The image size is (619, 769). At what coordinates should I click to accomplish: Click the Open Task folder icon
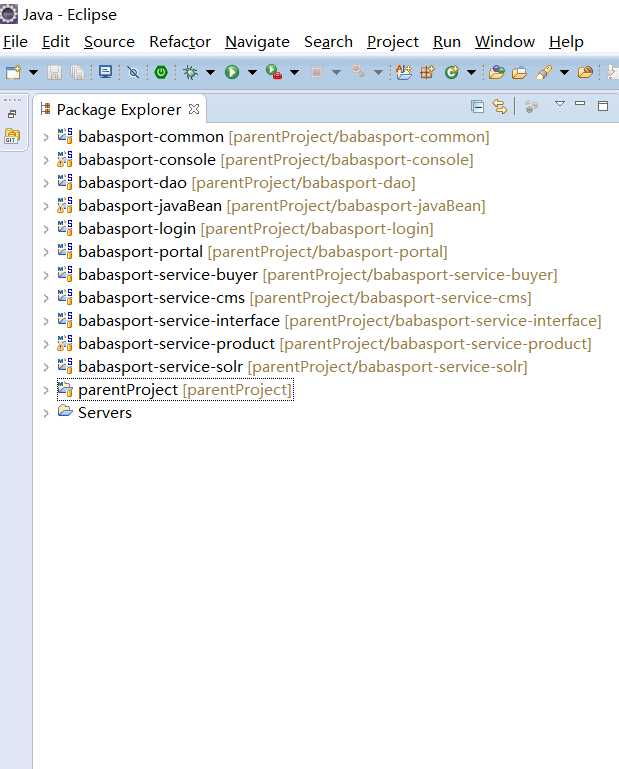click(x=519, y=73)
